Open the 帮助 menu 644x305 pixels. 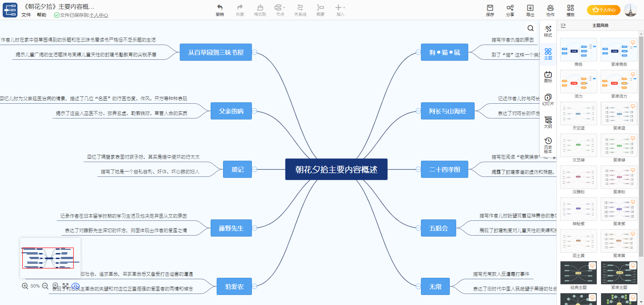42,15
